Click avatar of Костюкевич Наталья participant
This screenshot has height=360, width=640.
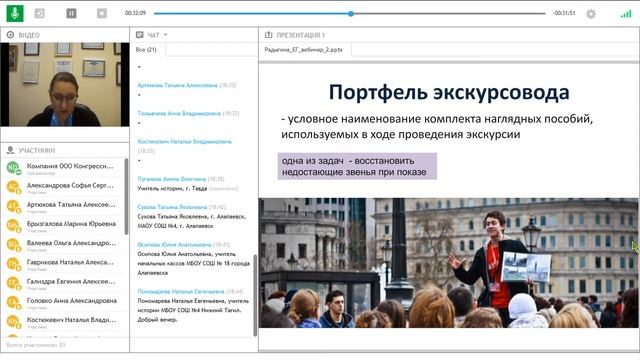pos(13,321)
